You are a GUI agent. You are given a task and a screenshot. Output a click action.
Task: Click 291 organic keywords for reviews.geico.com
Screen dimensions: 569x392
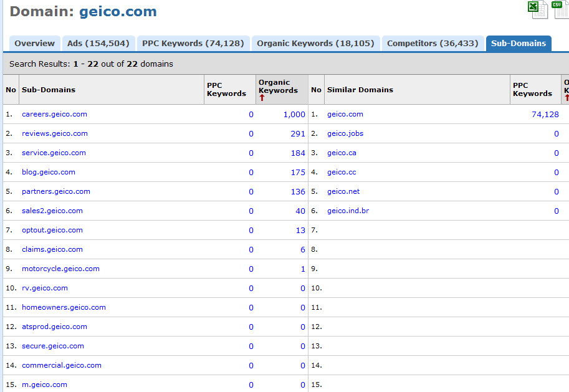(x=298, y=133)
